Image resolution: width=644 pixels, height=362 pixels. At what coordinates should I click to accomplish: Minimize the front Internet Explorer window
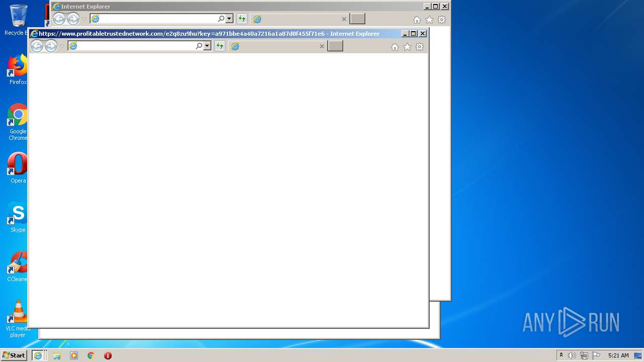(x=405, y=34)
